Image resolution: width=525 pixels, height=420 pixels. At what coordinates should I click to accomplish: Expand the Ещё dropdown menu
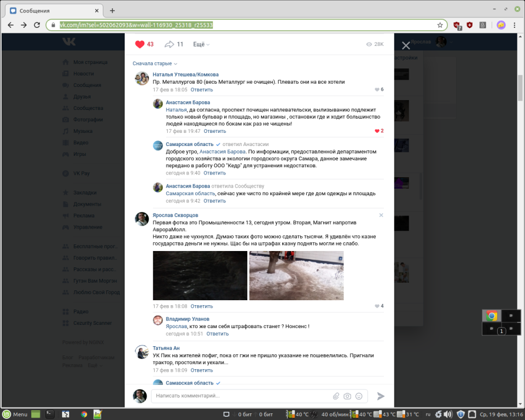(x=201, y=44)
